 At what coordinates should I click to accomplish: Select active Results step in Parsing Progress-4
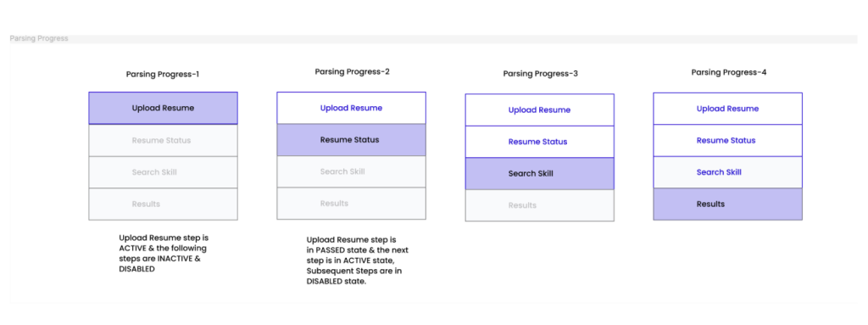pos(727,205)
